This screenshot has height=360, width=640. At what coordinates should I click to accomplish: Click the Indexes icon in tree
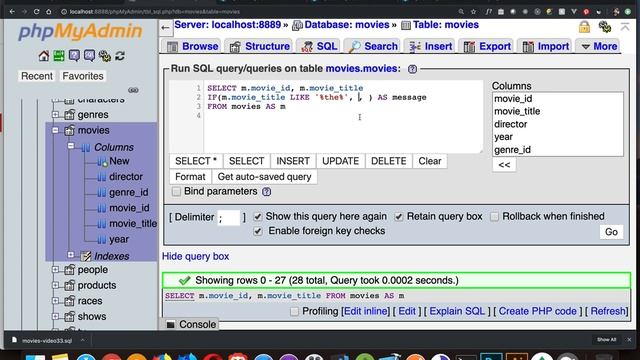click(86, 256)
